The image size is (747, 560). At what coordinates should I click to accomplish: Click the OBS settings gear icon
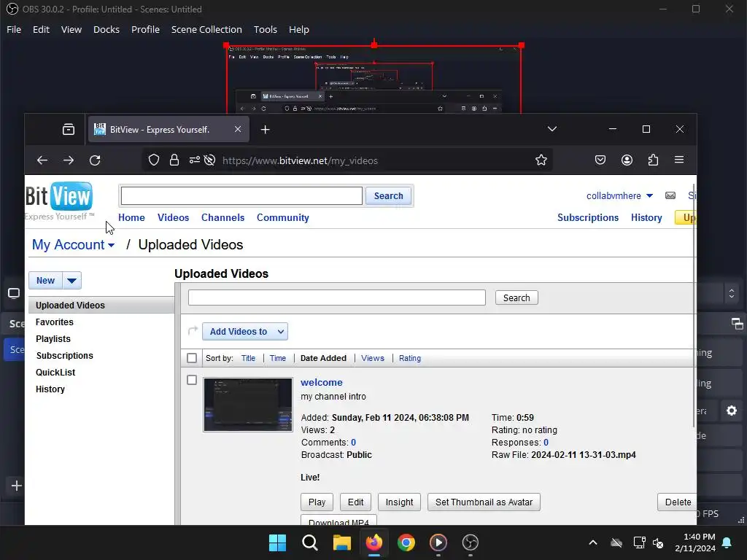click(732, 411)
